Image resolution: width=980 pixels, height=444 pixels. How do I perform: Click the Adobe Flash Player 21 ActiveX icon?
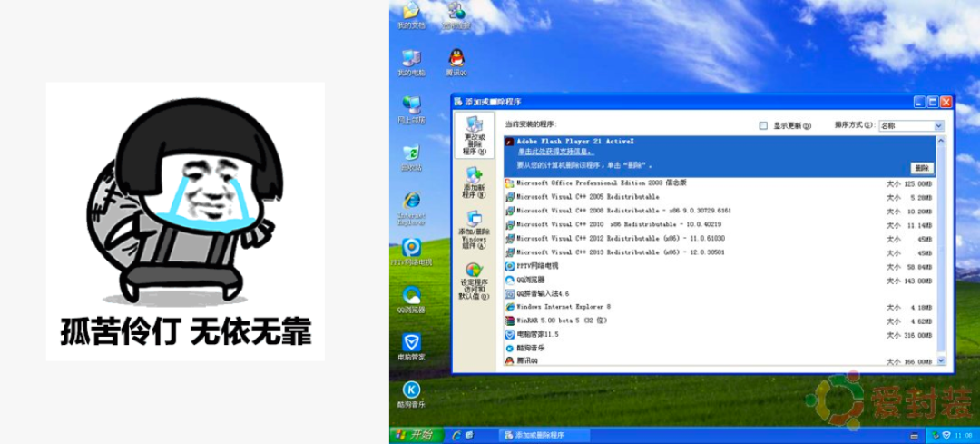point(509,142)
